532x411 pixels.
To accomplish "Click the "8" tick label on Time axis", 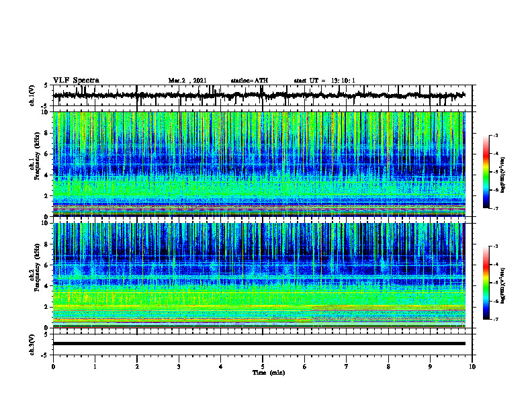I will point(388,367).
